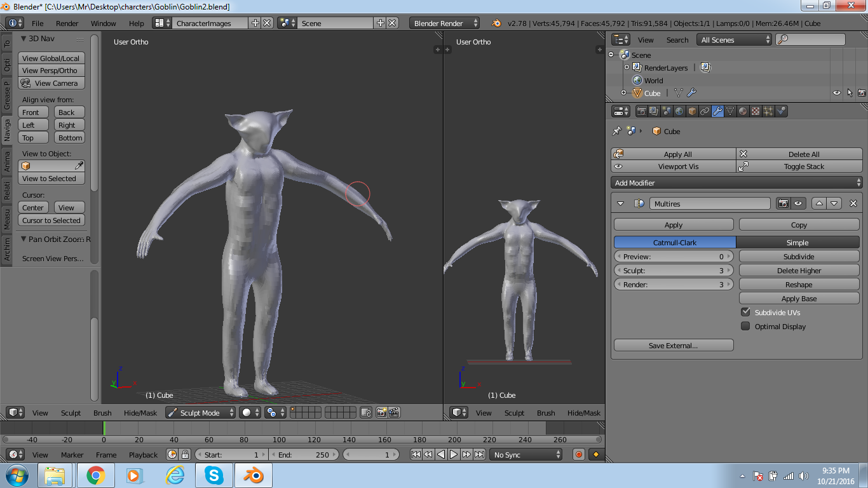The width and height of the screenshot is (868, 488).
Task: Click the Cursor to Selected button
Action: point(51,220)
